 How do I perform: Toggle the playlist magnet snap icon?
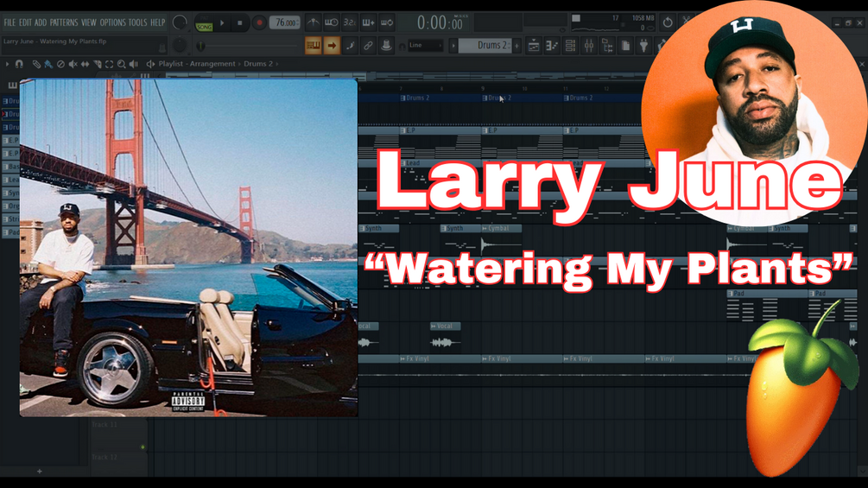pos(19,64)
